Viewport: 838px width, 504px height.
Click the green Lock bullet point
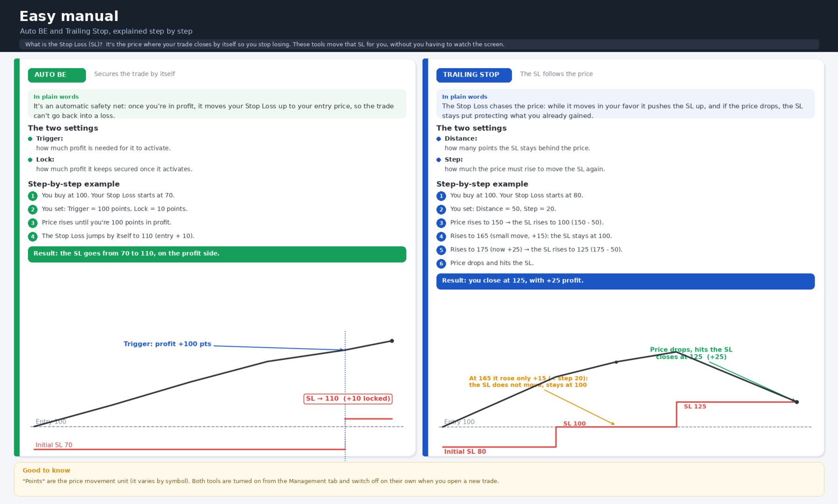30,160
